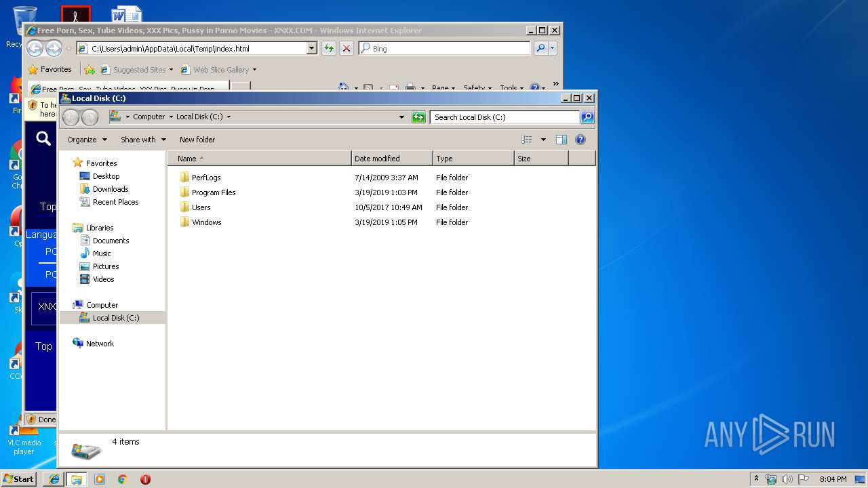Click the volume speaker tray icon
This screenshot has width=868, height=488.
click(x=787, y=479)
